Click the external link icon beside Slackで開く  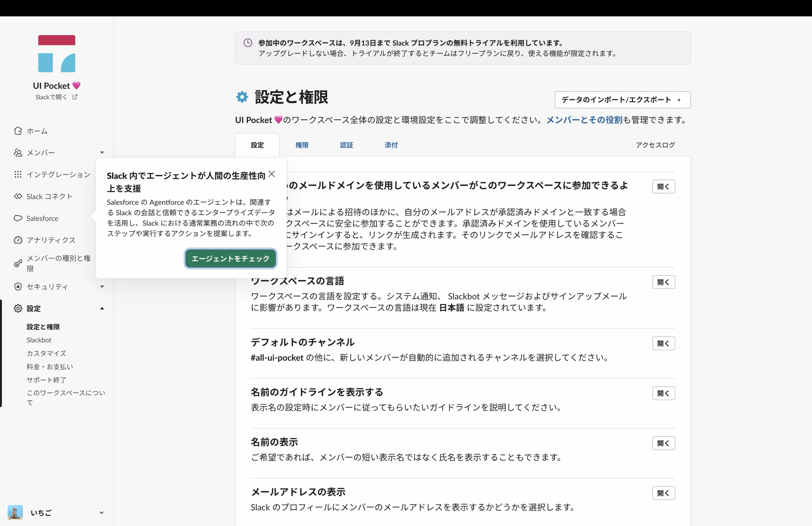tap(75, 97)
